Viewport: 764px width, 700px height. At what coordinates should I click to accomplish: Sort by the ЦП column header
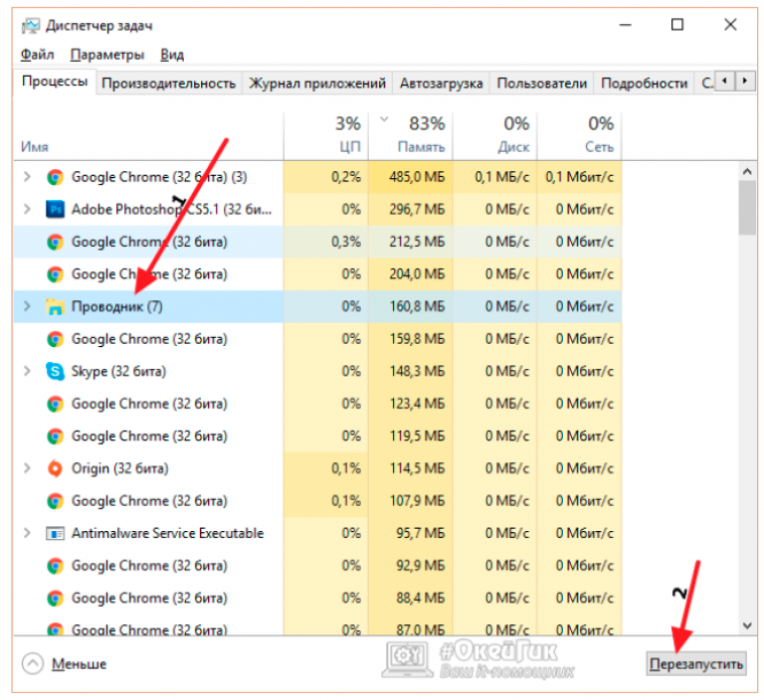pyautogui.click(x=325, y=135)
